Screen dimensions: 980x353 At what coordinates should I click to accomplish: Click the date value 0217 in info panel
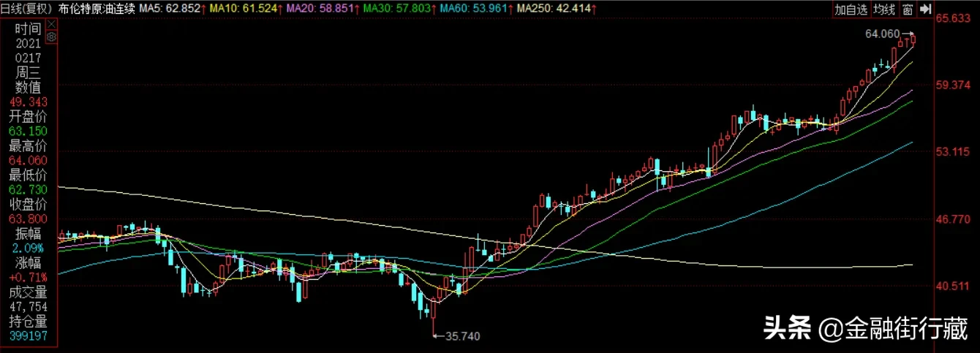(x=28, y=58)
